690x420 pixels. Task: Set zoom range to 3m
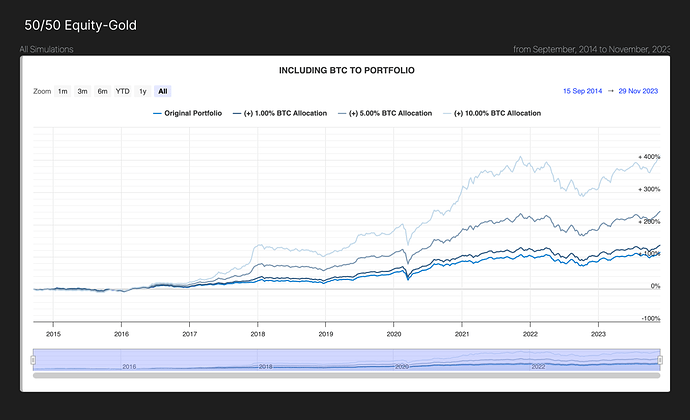(83, 91)
